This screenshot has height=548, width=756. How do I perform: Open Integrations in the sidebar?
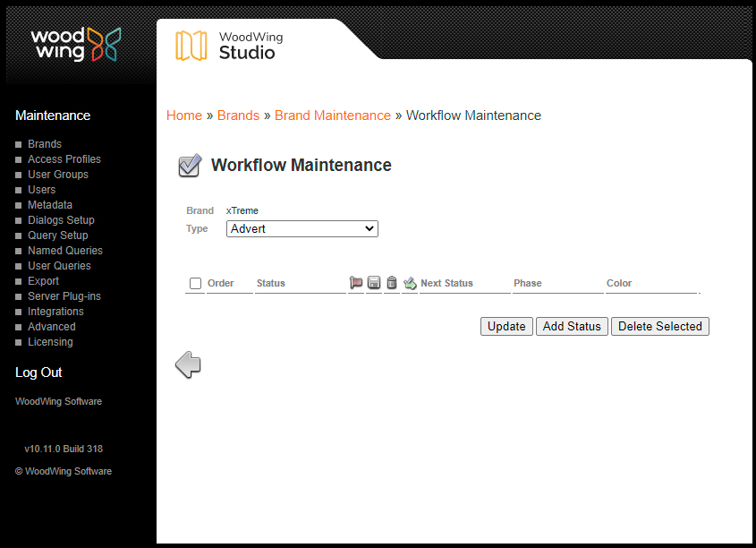pos(55,311)
